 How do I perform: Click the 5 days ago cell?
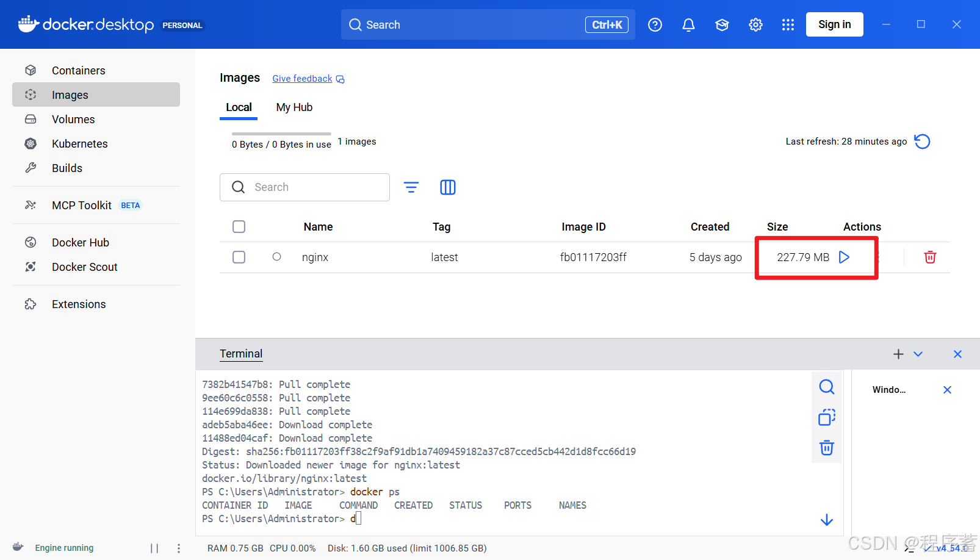tap(716, 257)
